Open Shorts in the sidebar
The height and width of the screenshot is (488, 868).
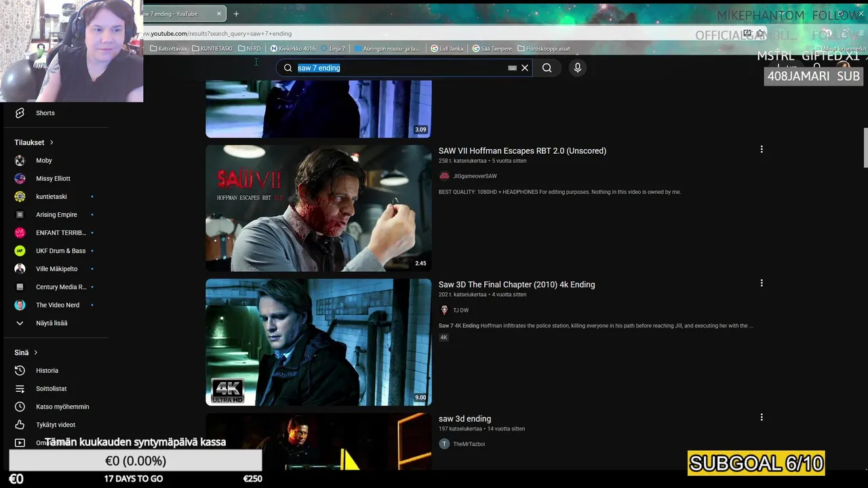coord(45,113)
